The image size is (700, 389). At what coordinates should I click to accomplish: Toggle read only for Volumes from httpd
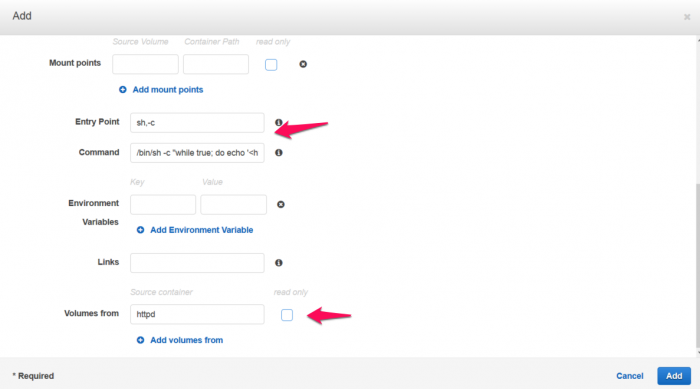(287, 315)
